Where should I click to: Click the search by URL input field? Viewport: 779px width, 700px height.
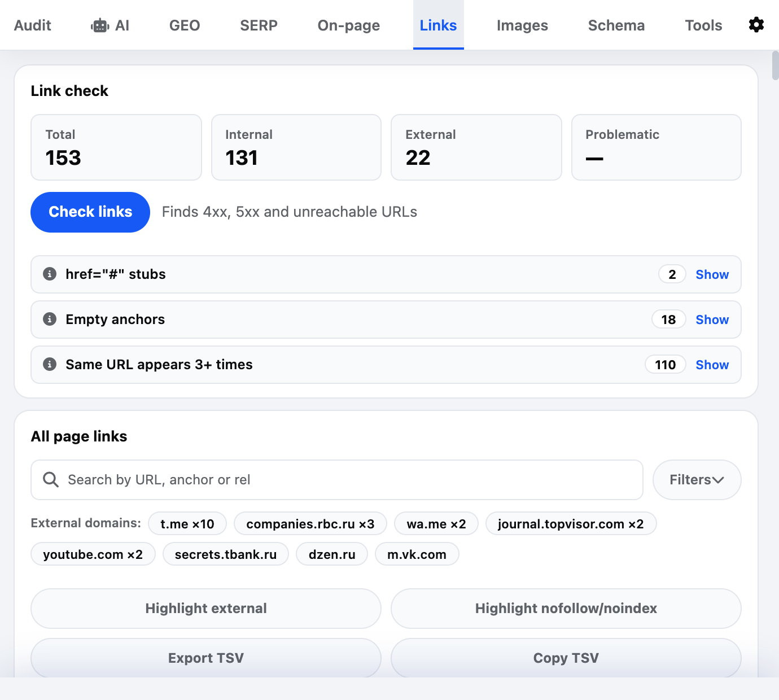coord(337,480)
